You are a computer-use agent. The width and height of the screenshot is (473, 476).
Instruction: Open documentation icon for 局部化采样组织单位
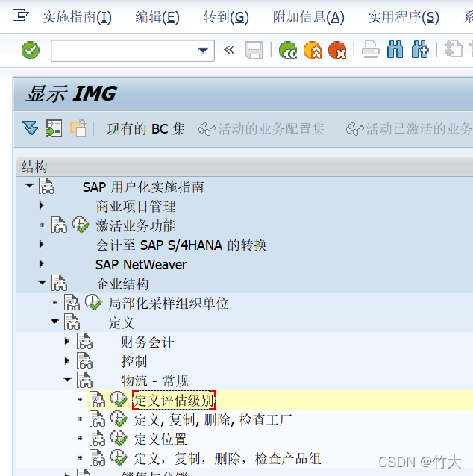(x=72, y=303)
